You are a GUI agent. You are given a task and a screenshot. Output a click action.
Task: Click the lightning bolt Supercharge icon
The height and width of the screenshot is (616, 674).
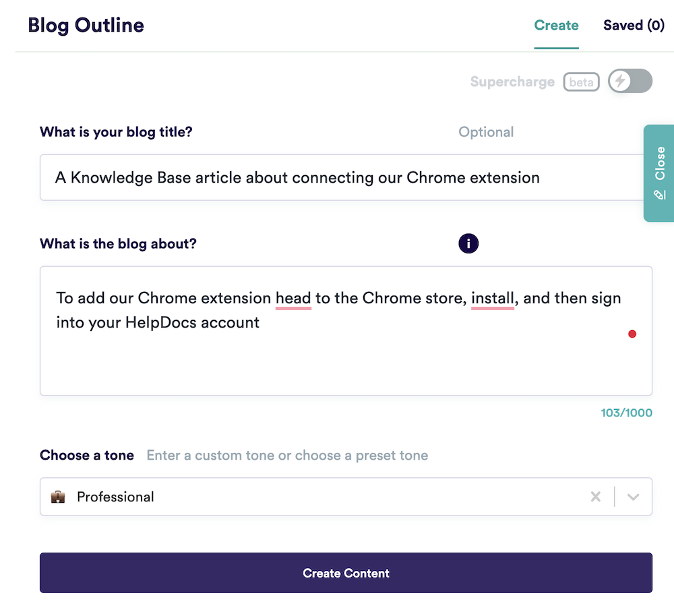pyautogui.click(x=620, y=81)
